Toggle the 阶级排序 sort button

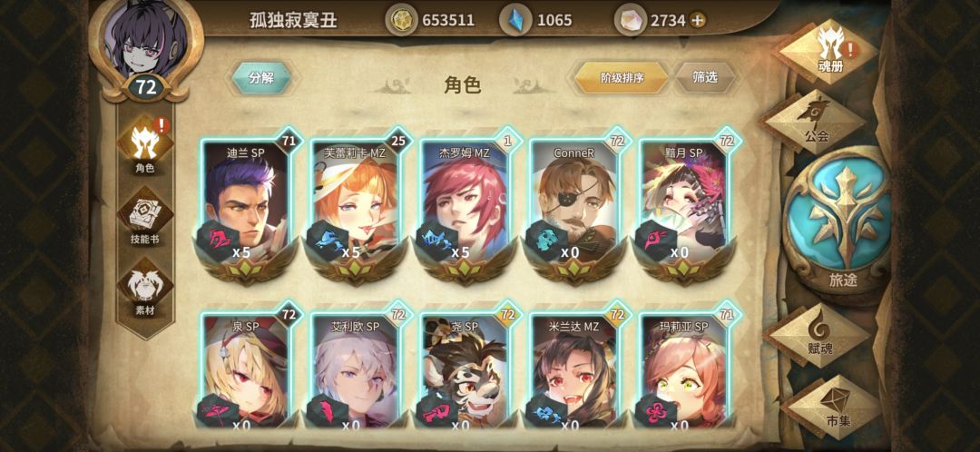pos(622,78)
